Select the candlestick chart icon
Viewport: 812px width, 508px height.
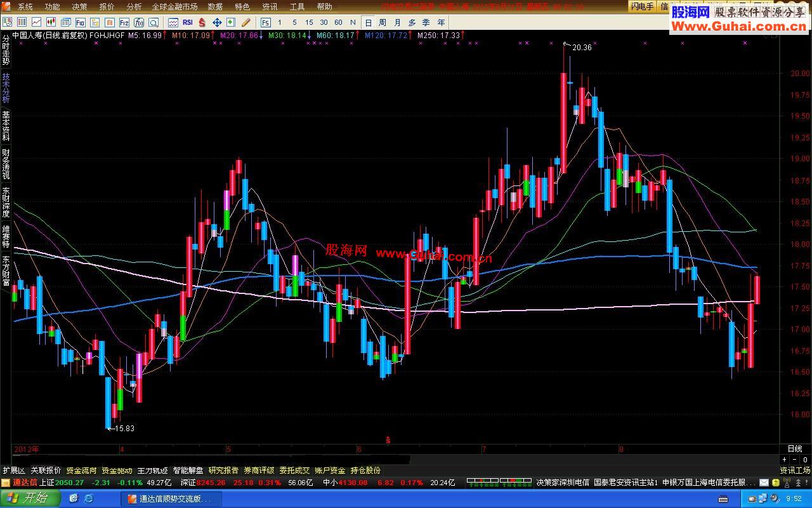[51, 22]
